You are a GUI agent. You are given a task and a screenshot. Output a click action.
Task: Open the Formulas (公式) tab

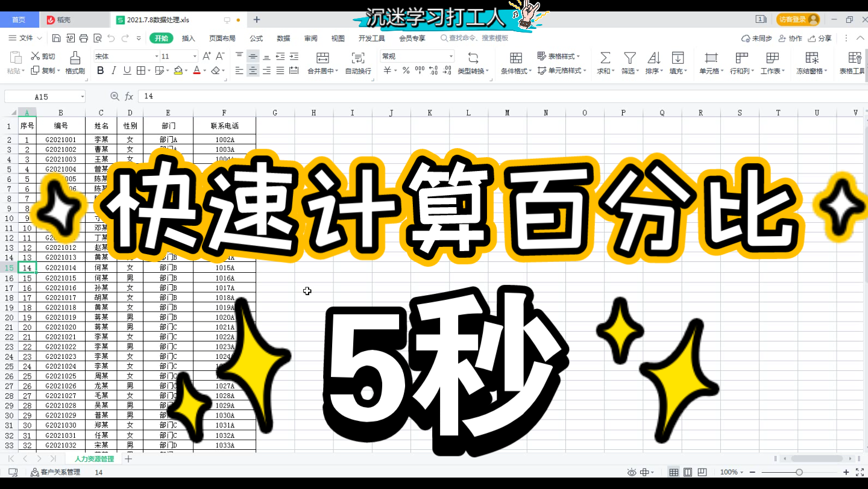point(256,38)
